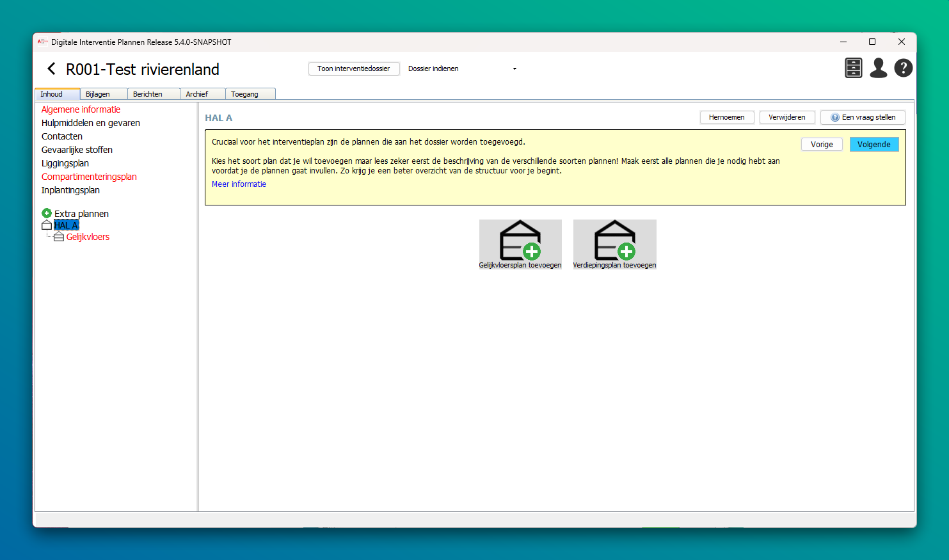
Task: Select Algemene informatie in sidebar
Action: tap(81, 109)
